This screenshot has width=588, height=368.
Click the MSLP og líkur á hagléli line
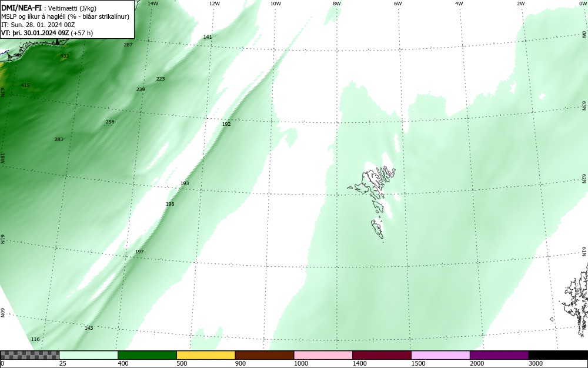pos(65,16)
